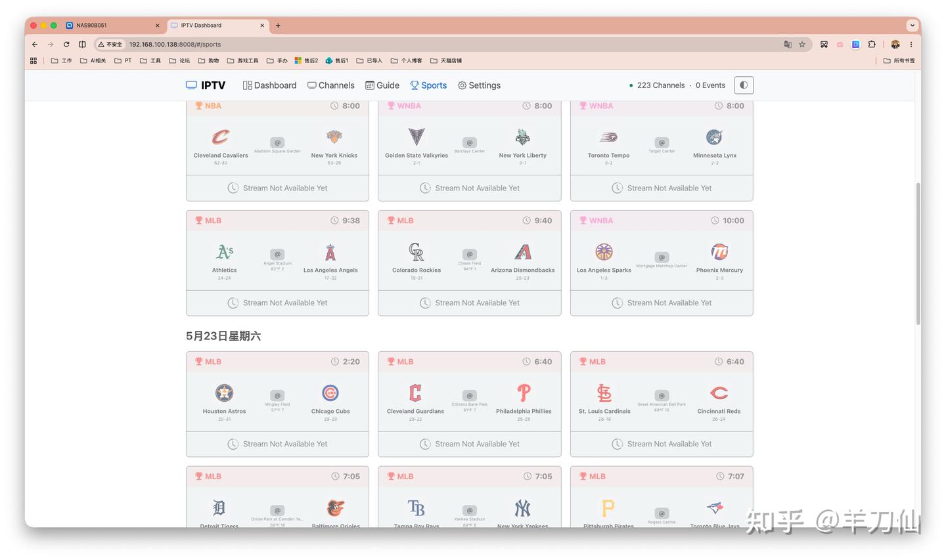Viewport: 946px width, 560px height.
Task: Click the Athletics team logo
Action: click(225, 251)
